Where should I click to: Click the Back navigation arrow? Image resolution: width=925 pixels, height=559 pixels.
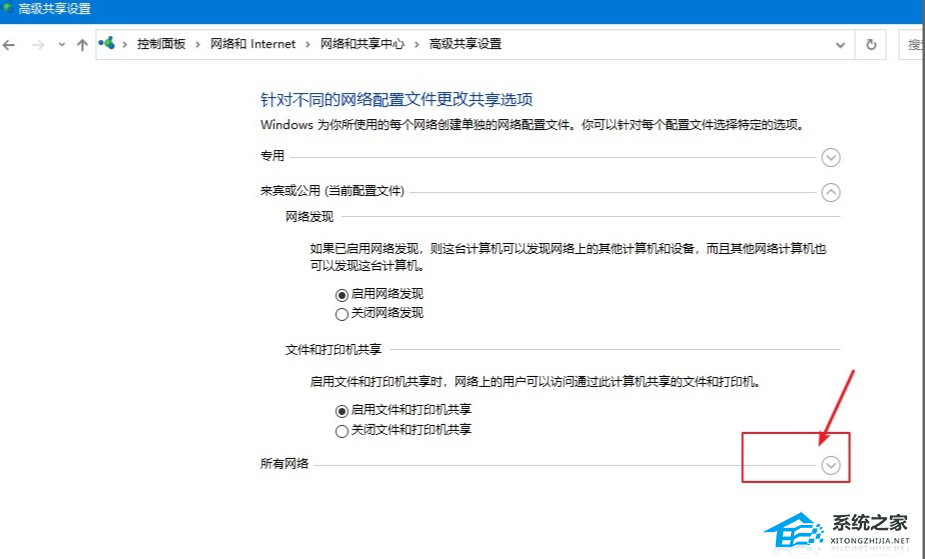(8, 44)
